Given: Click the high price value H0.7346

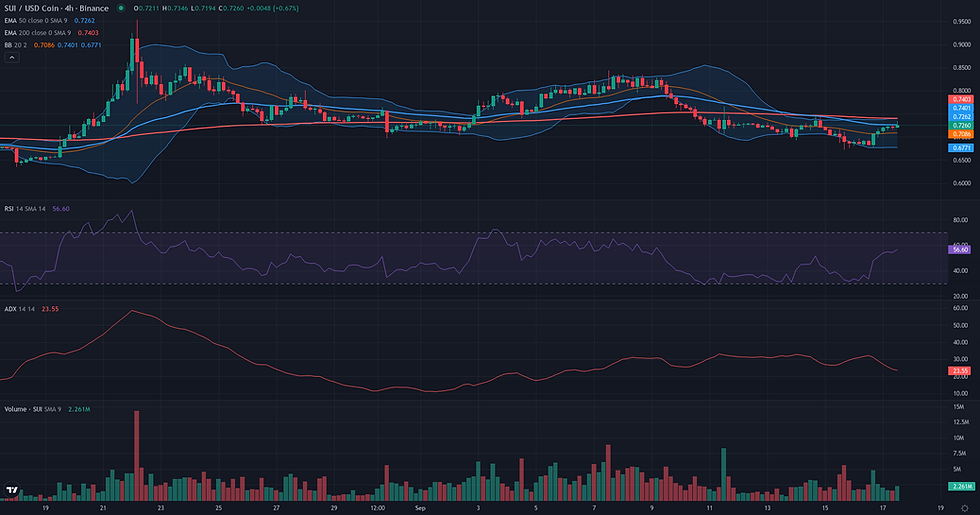Looking at the screenshot, I should click(x=175, y=8).
